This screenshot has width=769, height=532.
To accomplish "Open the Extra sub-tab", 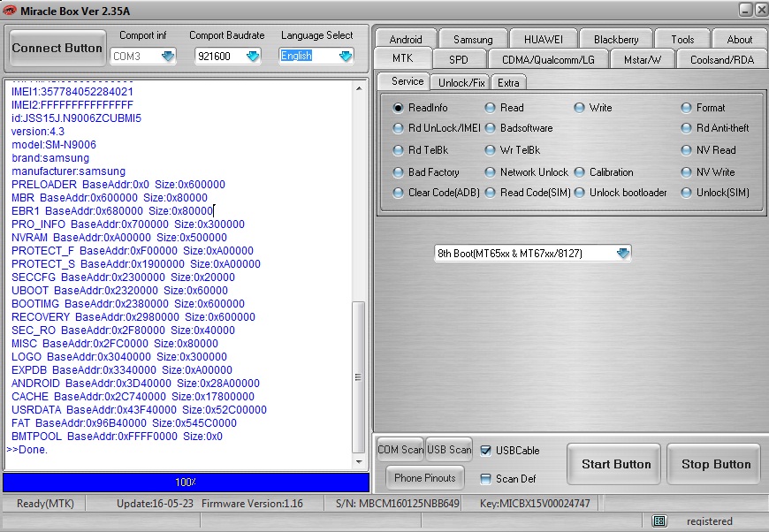I will 508,82.
